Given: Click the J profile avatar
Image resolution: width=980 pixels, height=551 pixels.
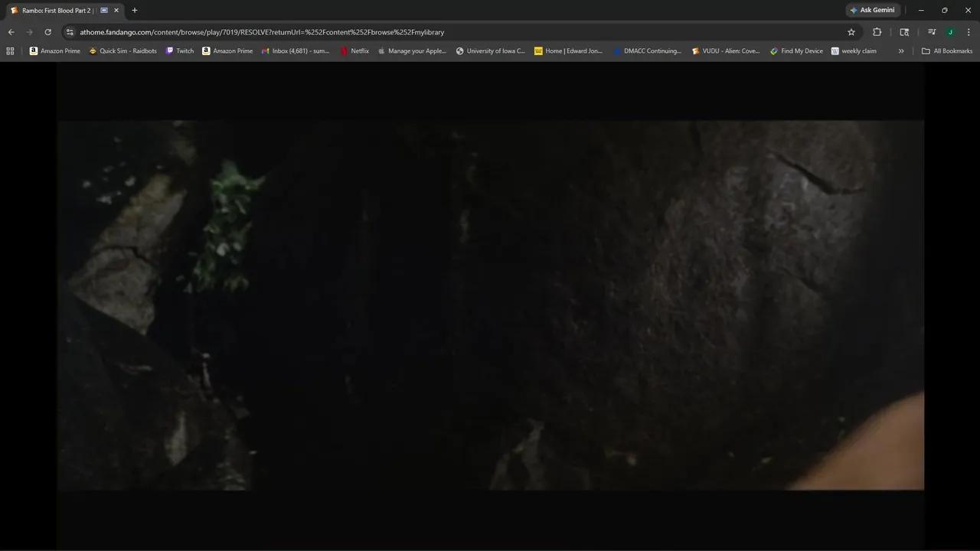Looking at the screenshot, I should point(950,32).
